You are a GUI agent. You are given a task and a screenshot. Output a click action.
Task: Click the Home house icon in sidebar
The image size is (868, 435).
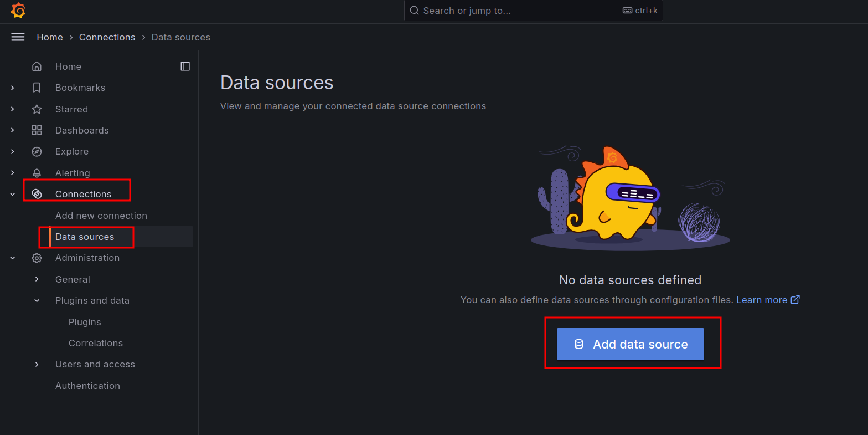pyautogui.click(x=37, y=66)
